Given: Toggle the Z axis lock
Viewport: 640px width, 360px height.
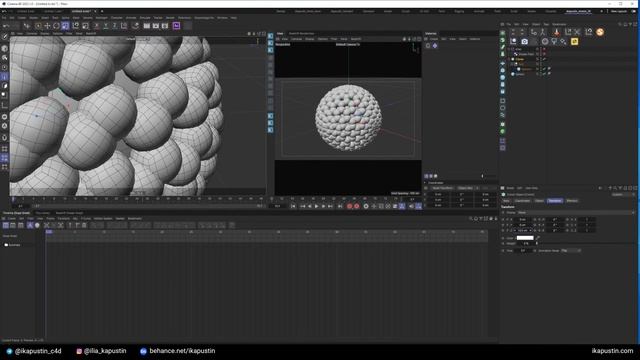Looking at the screenshot, I should coord(115,26).
